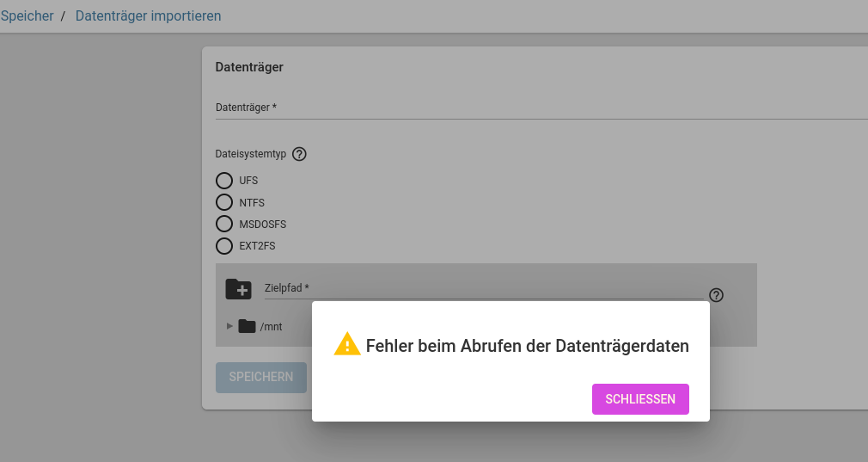Click the Datenträger importieren breadcrumb
The height and width of the screenshot is (462, 868).
click(149, 15)
